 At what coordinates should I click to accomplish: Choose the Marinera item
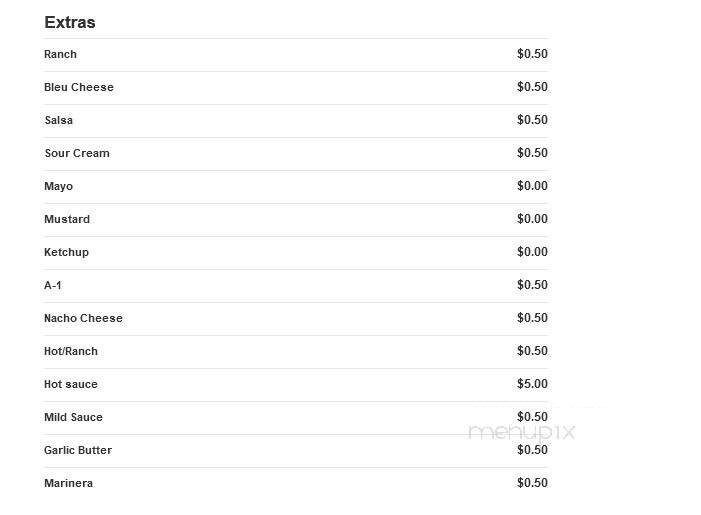[68, 484]
